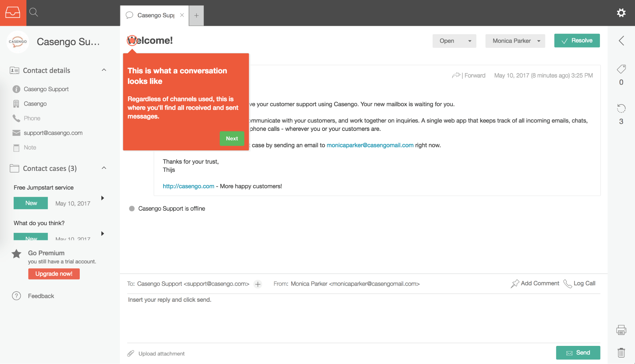635x364 pixels.
Task: Click the Send button
Action: pyautogui.click(x=578, y=353)
